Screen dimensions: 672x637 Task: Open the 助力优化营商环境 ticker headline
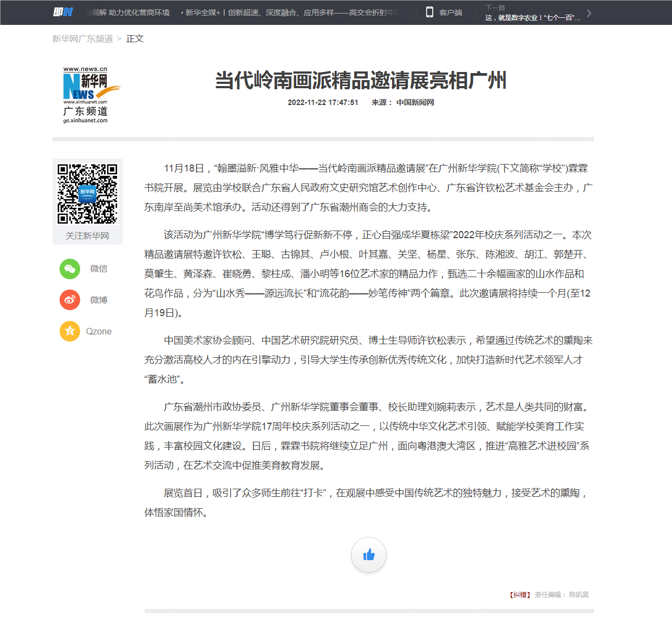pyautogui.click(x=130, y=12)
